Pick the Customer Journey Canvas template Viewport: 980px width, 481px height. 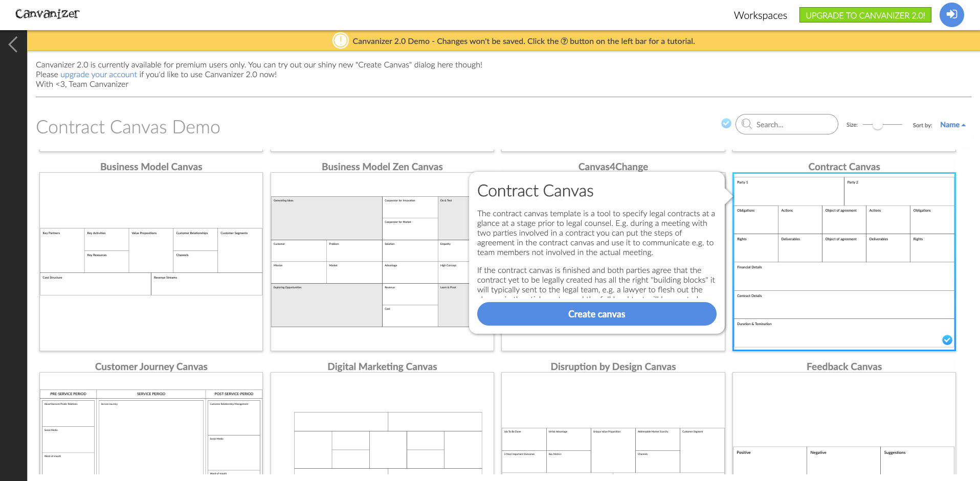coord(151,424)
